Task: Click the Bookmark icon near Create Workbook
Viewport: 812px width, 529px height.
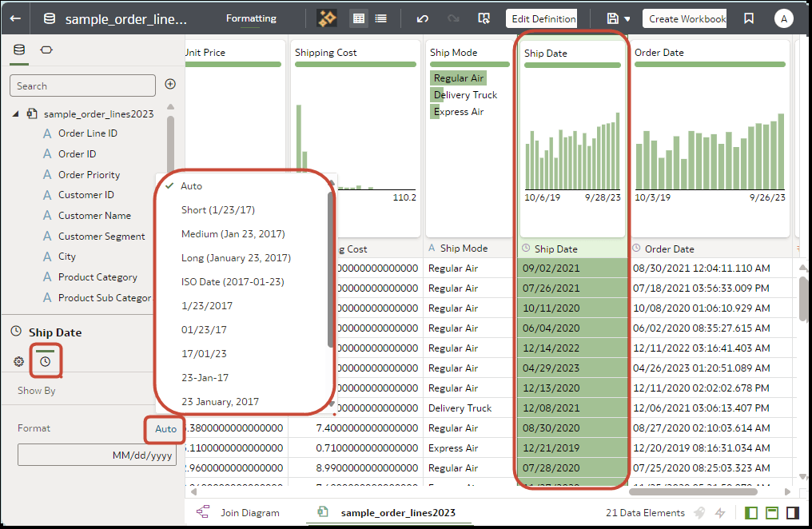Action: [748, 18]
